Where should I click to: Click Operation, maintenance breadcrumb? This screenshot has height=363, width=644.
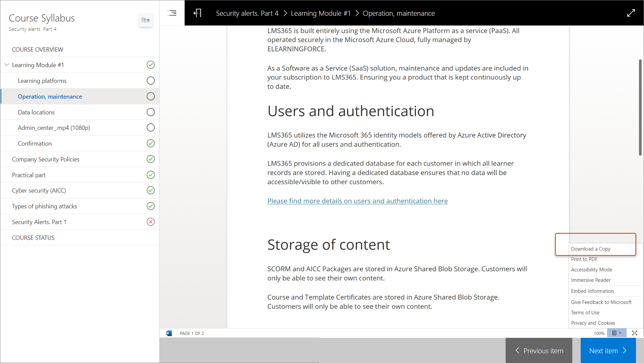399,13
